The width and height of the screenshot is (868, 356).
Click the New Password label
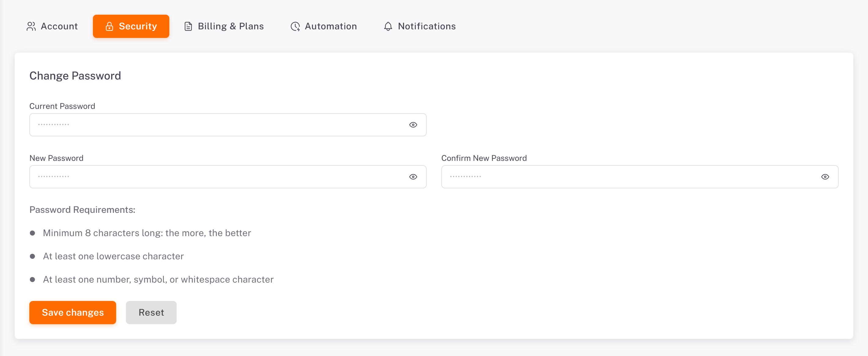(x=57, y=158)
